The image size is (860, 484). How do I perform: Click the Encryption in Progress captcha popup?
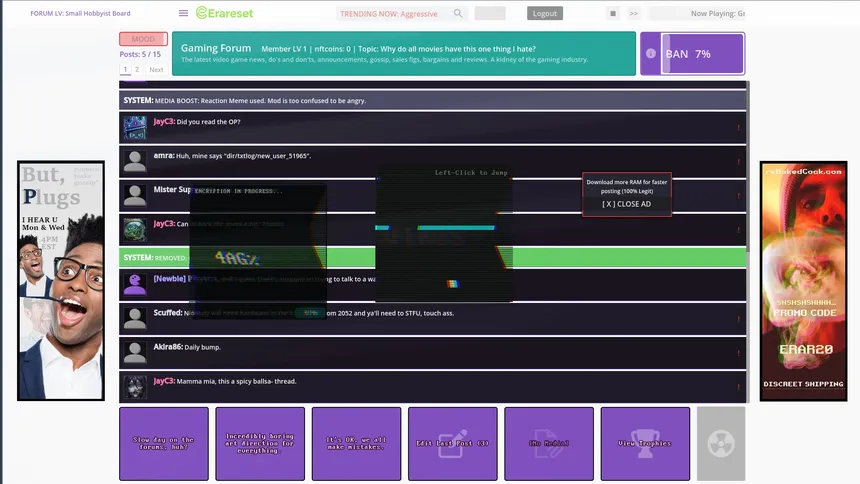258,250
